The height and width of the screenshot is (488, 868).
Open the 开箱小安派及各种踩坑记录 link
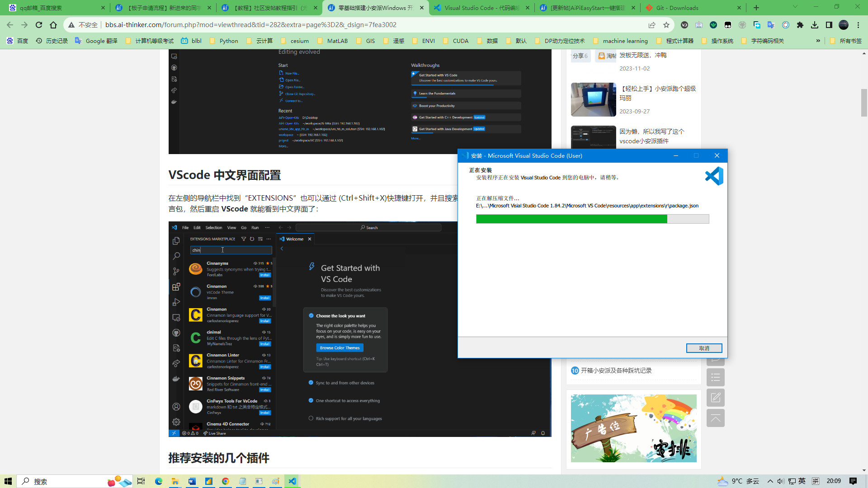coord(616,371)
